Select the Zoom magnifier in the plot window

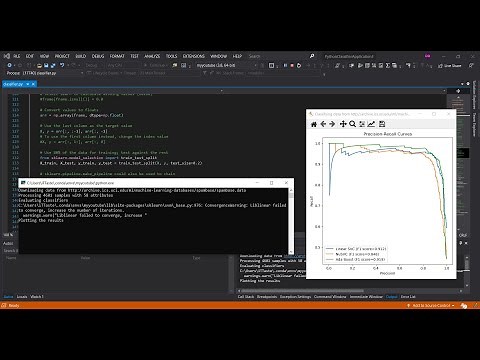pos(352,124)
